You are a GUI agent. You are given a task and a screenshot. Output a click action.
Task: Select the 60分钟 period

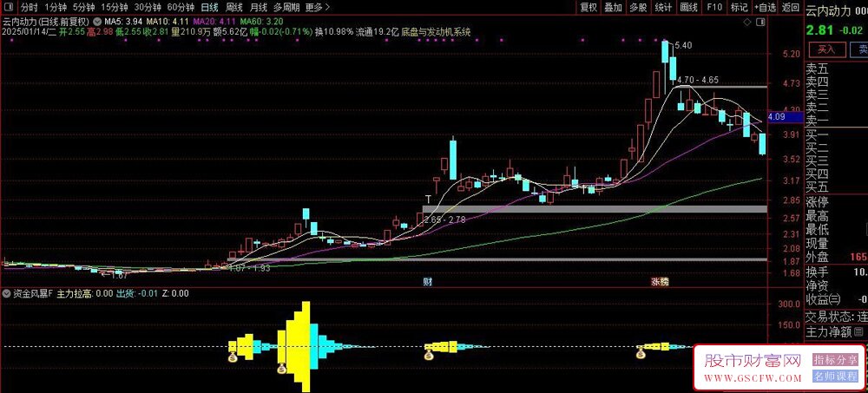181,7
